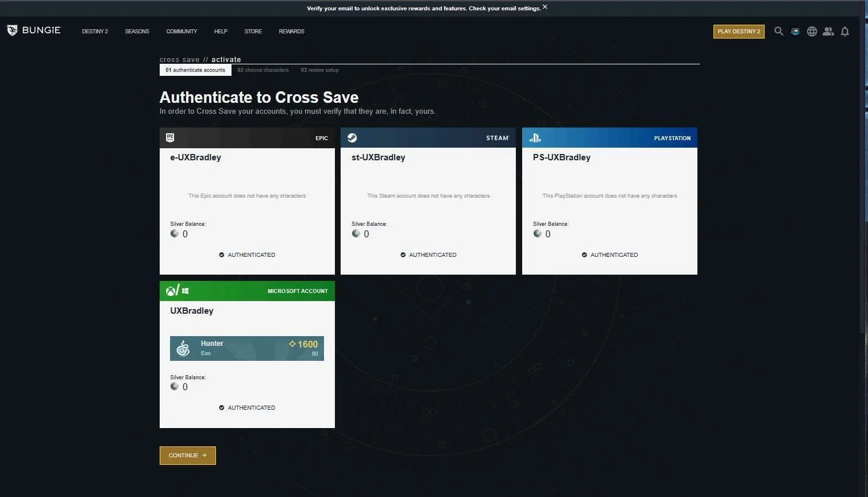
Task: Select the 02 choose characters step
Action: pos(263,70)
